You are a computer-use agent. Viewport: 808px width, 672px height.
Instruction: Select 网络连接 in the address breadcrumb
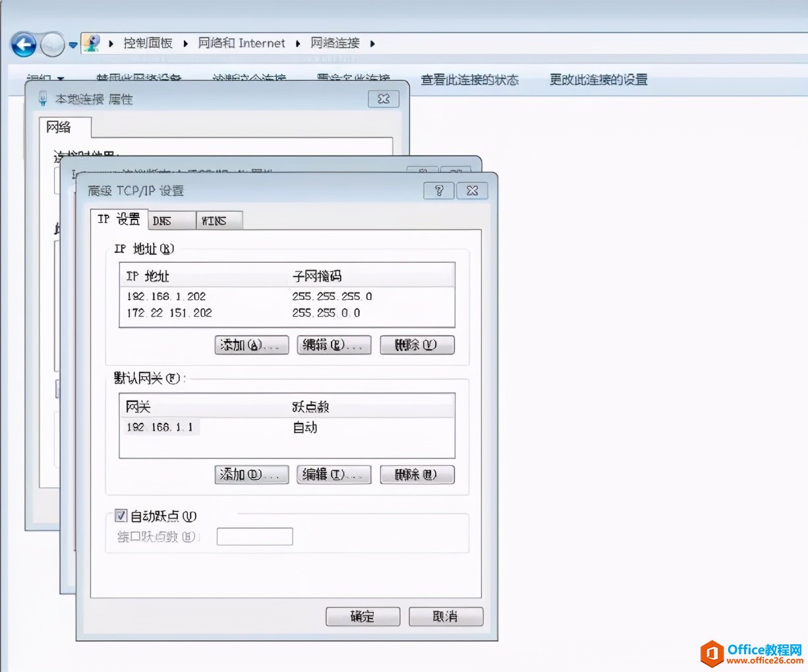[335, 43]
